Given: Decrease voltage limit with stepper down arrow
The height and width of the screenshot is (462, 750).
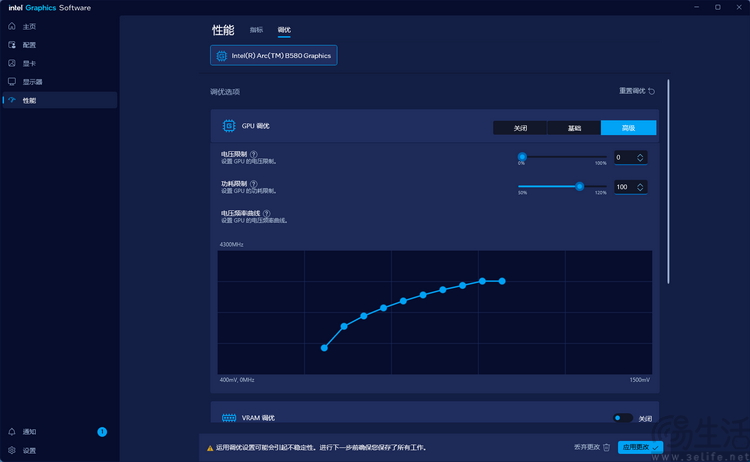Looking at the screenshot, I should 640,160.
